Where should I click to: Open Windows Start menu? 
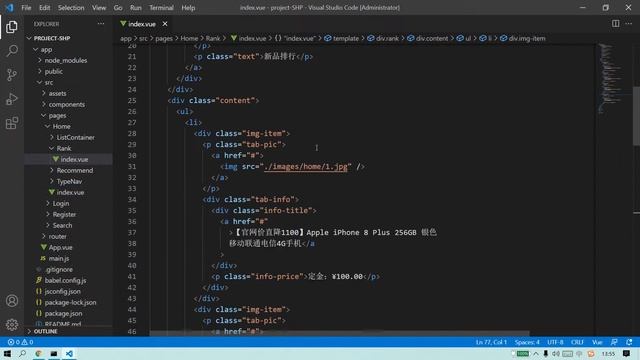7,353
